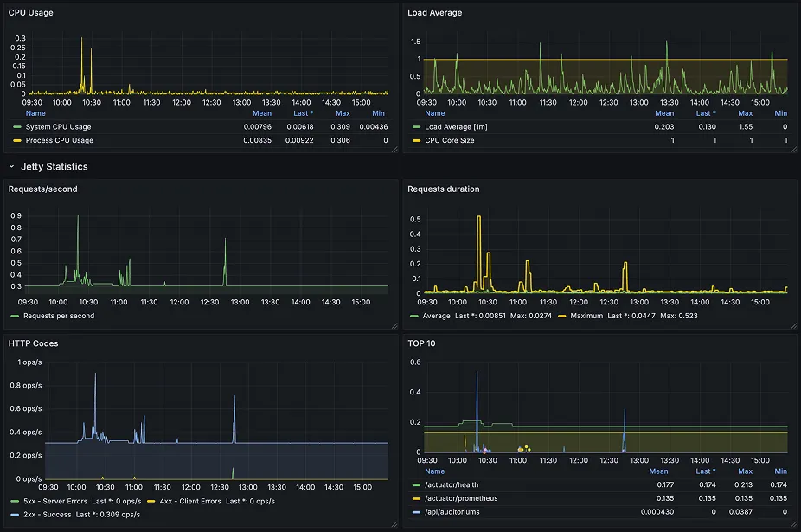Image resolution: width=801 pixels, height=532 pixels.
Task: Toggle the Load Average [1m] legend series
Action: click(x=456, y=127)
